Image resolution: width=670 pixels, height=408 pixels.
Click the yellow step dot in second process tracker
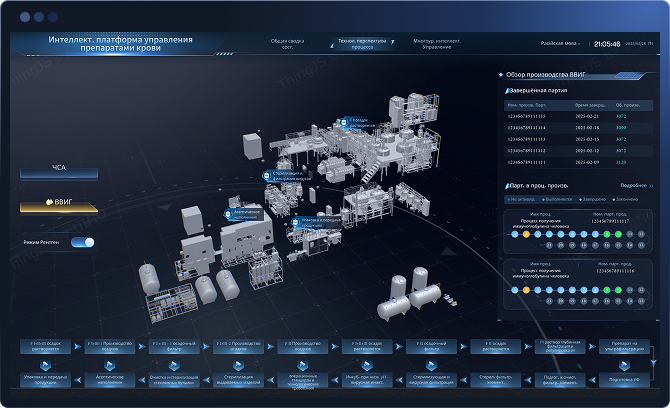click(524, 288)
